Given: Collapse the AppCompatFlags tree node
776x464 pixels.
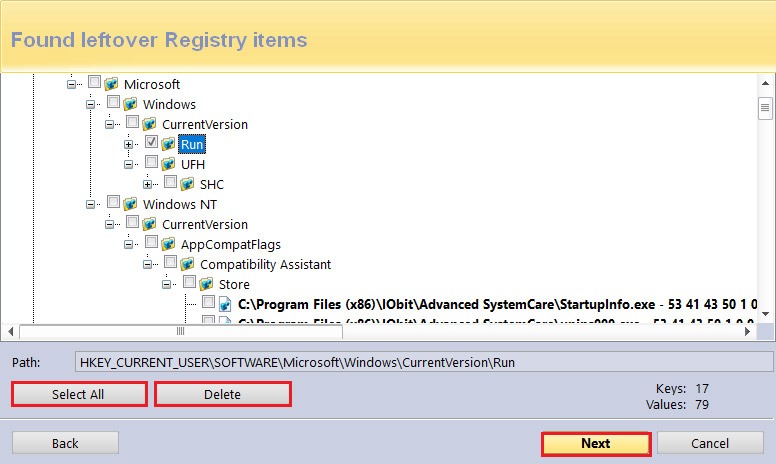Looking at the screenshot, I should (x=129, y=244).
